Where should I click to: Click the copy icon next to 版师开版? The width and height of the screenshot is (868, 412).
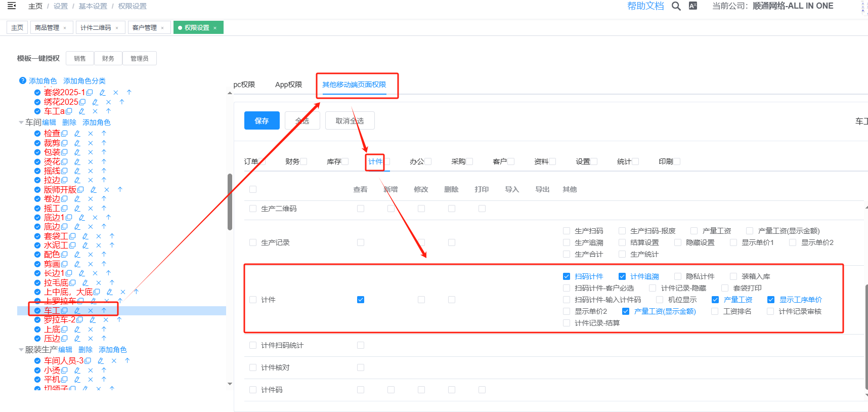click(x=80, y=190)
